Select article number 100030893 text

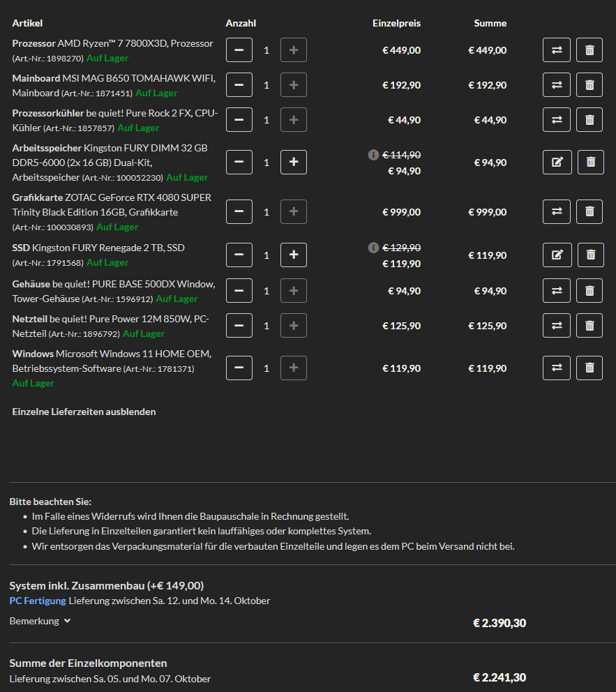(x=53, y=227)
